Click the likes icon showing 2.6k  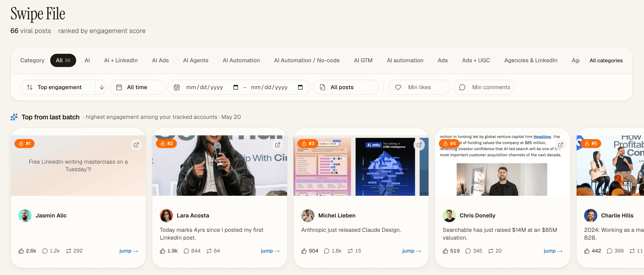[21, 251]
